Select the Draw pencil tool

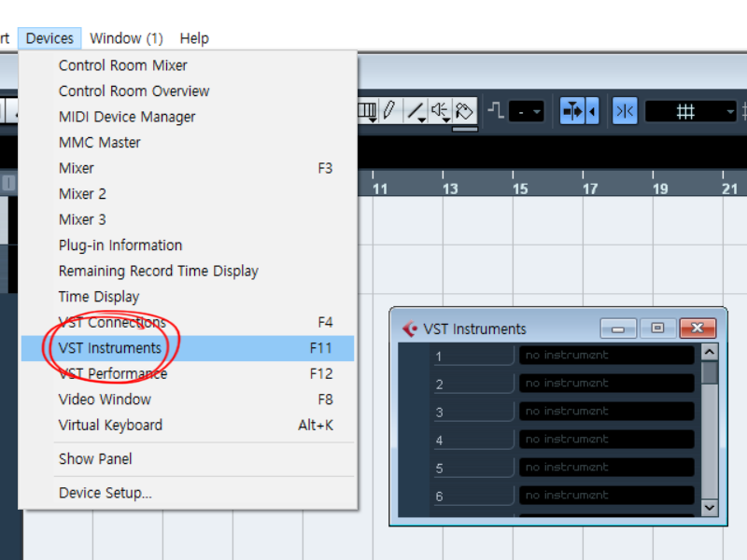(389, 110)
